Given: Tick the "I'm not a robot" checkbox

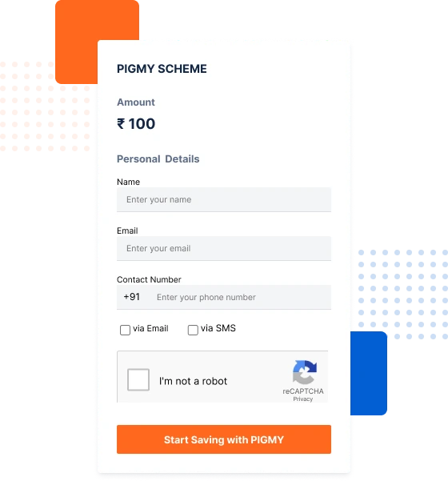Looking at the screenshot, I should pyautogui.click(x=138, y=380).
